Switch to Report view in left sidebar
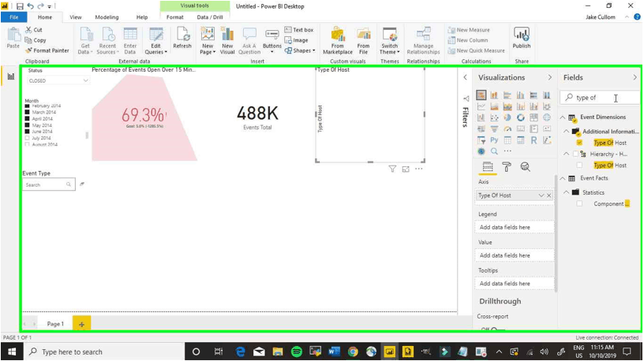The width and height of the screenshot is (644, 361). (x=11, y=76)
